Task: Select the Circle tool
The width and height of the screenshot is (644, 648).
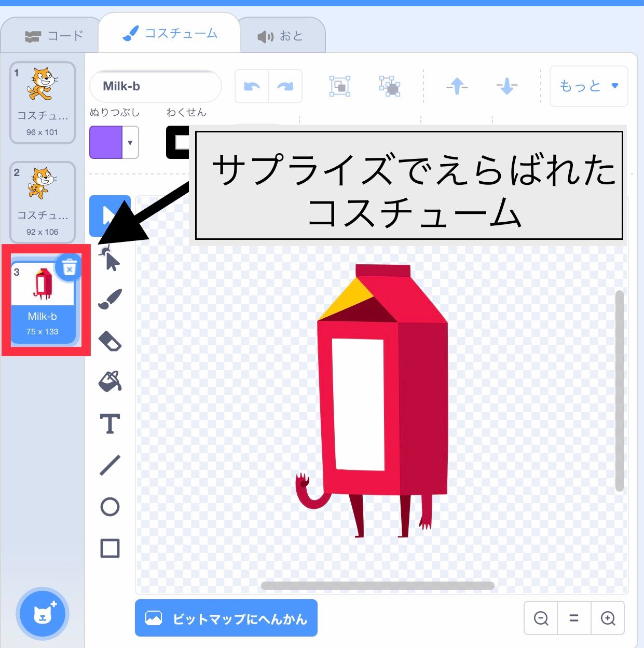Action: [x=110, y=507]
